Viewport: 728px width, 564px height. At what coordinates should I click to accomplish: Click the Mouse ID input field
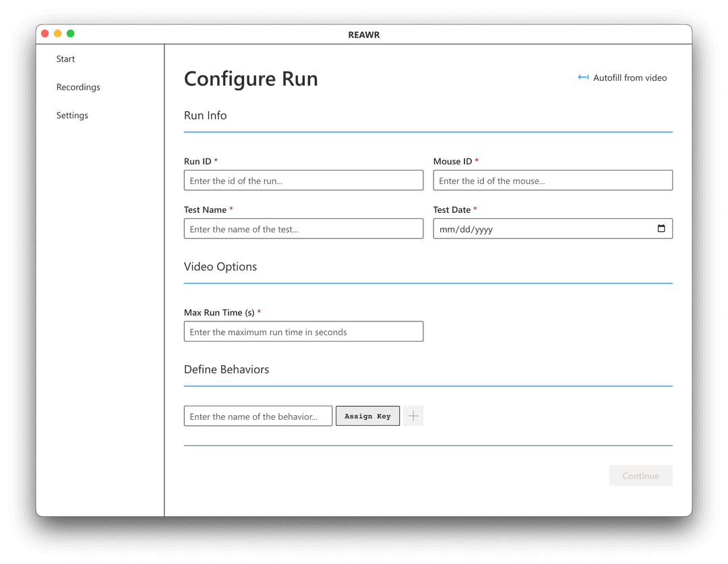pos(553,180)
